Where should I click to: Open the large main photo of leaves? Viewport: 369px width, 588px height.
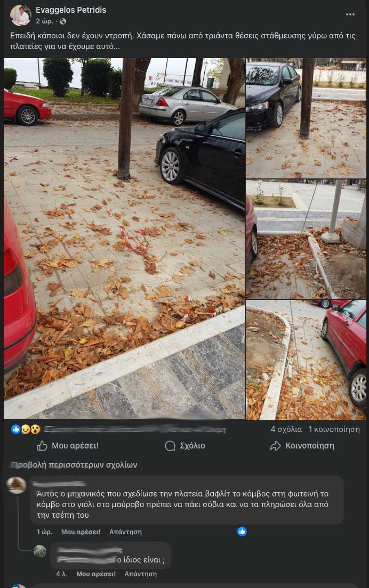tap(124, 239)
